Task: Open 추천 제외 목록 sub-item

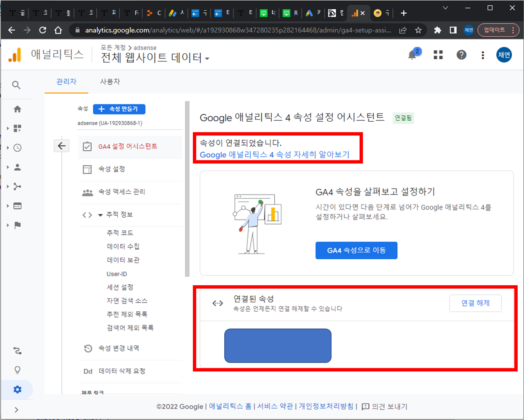Action: (x=127, y=314)
